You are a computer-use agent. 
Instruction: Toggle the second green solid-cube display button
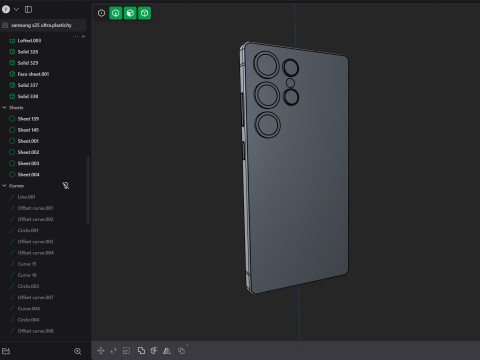point(130,13)
